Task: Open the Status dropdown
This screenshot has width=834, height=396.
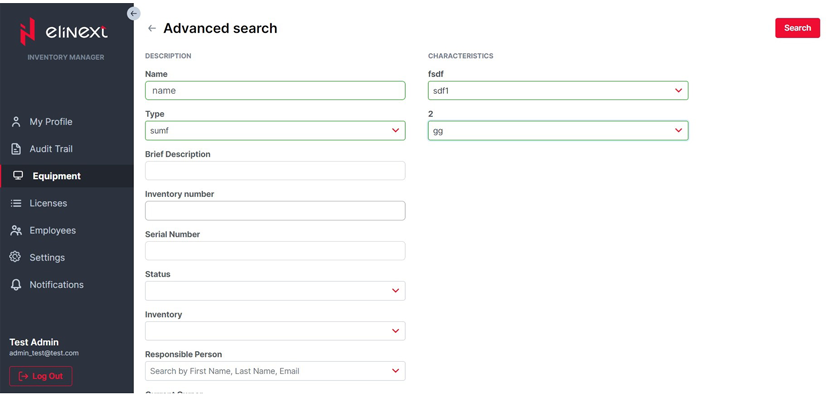Action: (275, 291)
